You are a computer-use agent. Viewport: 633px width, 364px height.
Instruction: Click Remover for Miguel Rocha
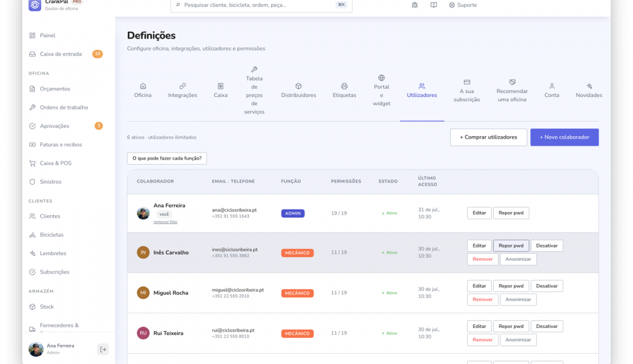482,299
